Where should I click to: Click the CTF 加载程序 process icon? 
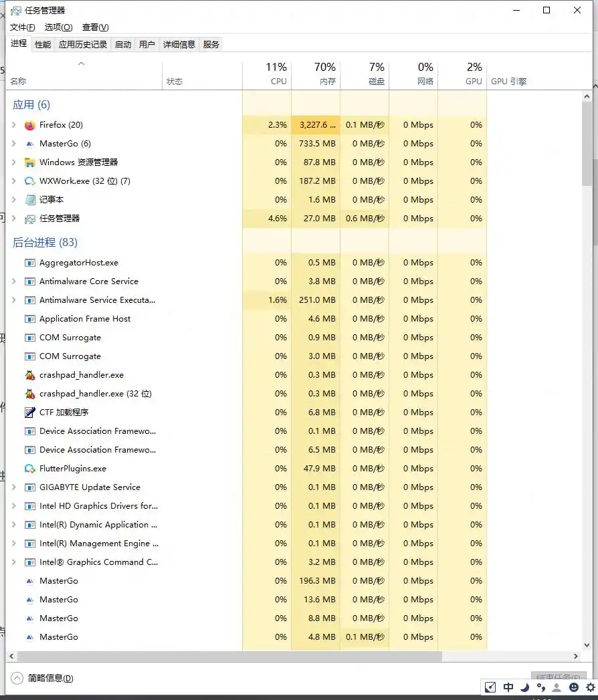(29, 413)
